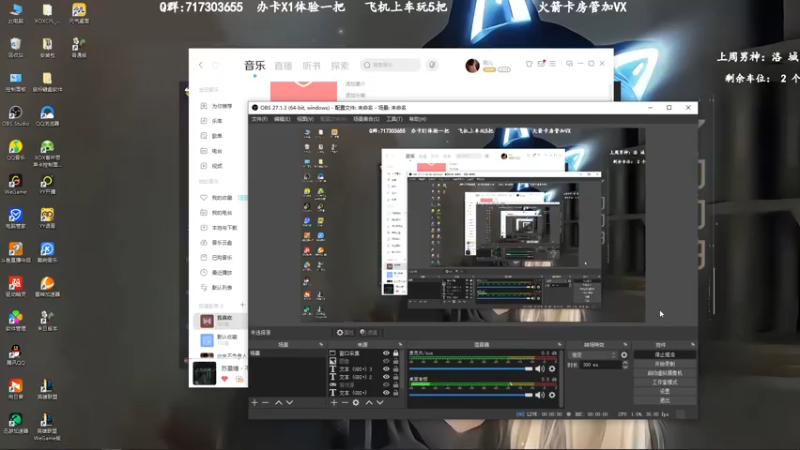Open OBS 编辑(E) menu
This screenshot has height=450, width=800.
[x=282, y=119]
